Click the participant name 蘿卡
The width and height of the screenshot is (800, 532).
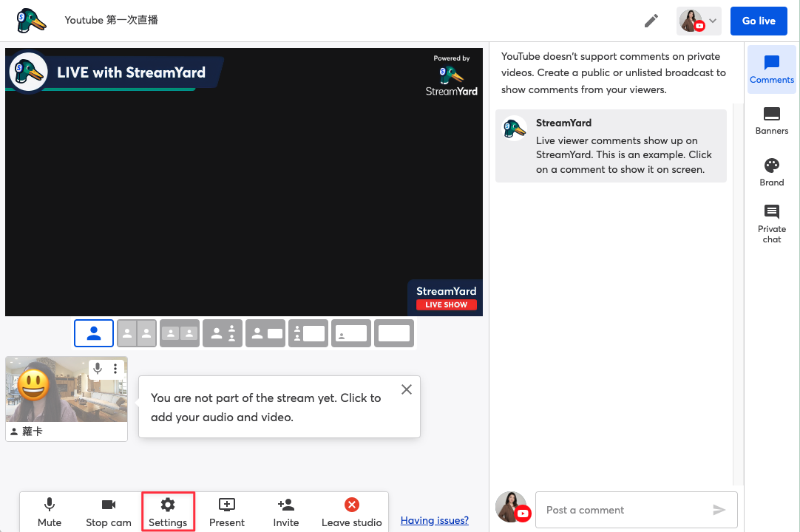(x=33, y=432)
